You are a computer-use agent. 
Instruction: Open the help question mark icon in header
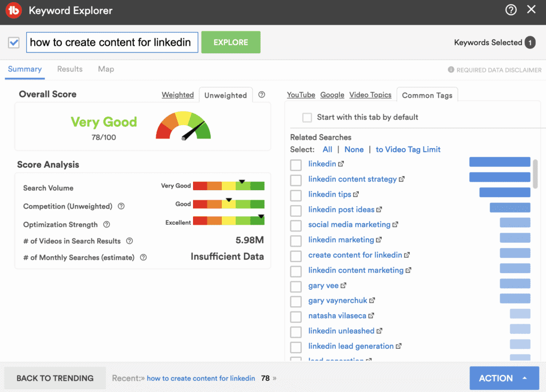click(511, 10)
